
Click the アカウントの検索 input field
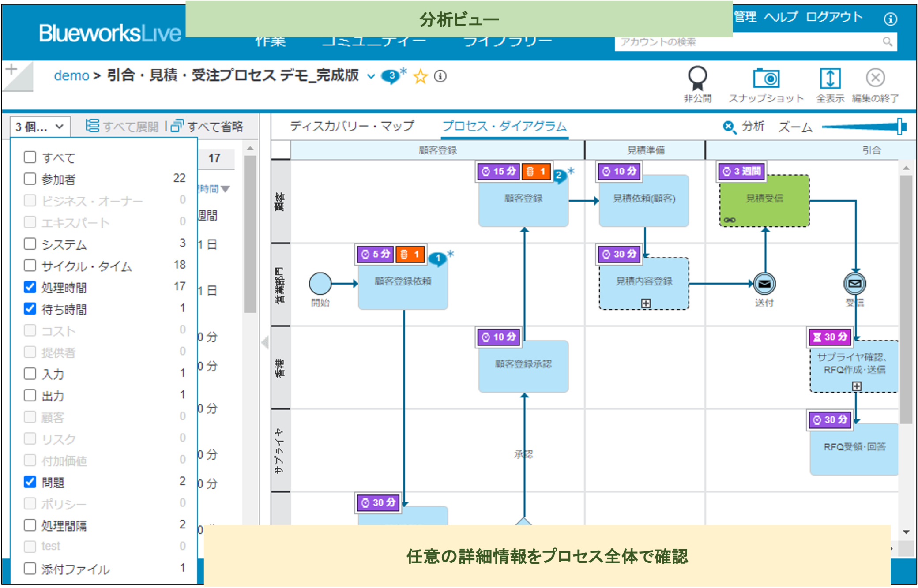(x=755, y=42)
